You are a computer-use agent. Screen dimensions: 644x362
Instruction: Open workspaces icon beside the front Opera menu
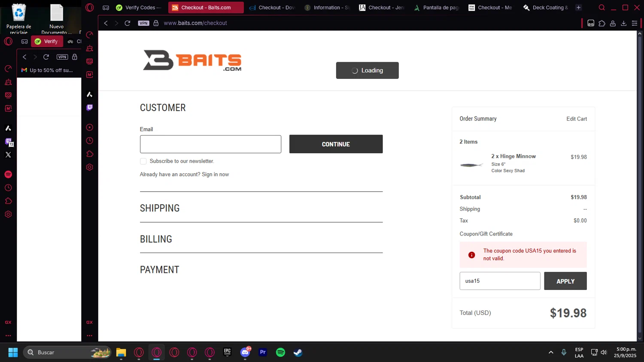coord(106,8)
